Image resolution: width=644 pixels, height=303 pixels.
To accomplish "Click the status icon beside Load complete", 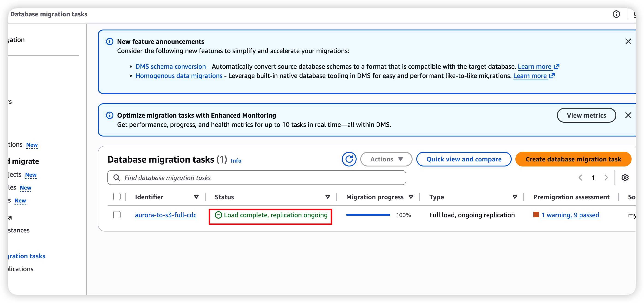I will pyautogui.click(x=218, y=215).
